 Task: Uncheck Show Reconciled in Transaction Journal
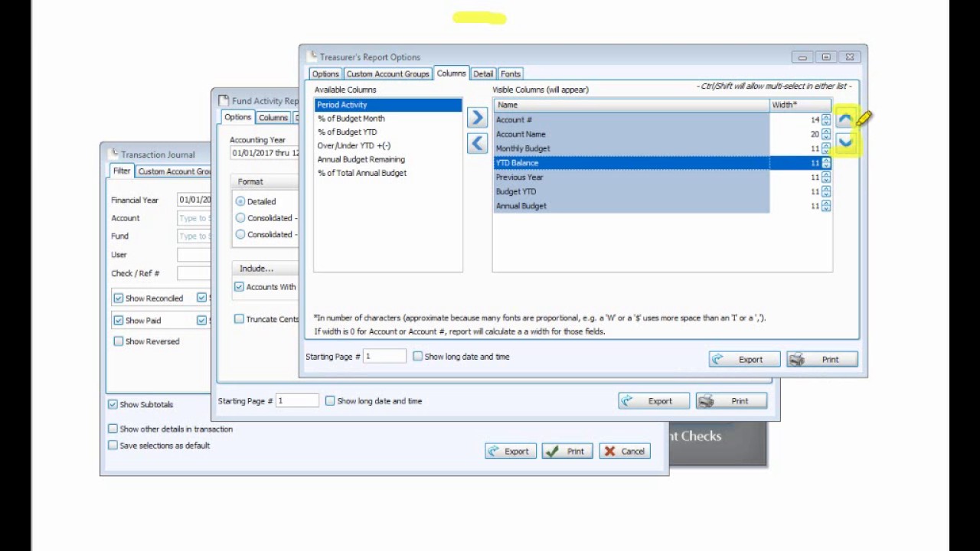pyautogui.click(x=119, y=298)
